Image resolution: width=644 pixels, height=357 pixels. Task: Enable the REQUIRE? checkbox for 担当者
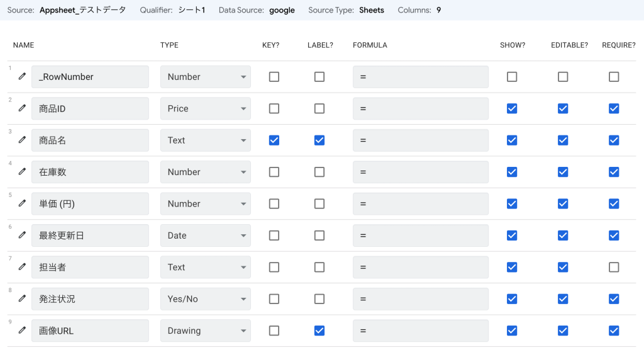tap(614, 267)
